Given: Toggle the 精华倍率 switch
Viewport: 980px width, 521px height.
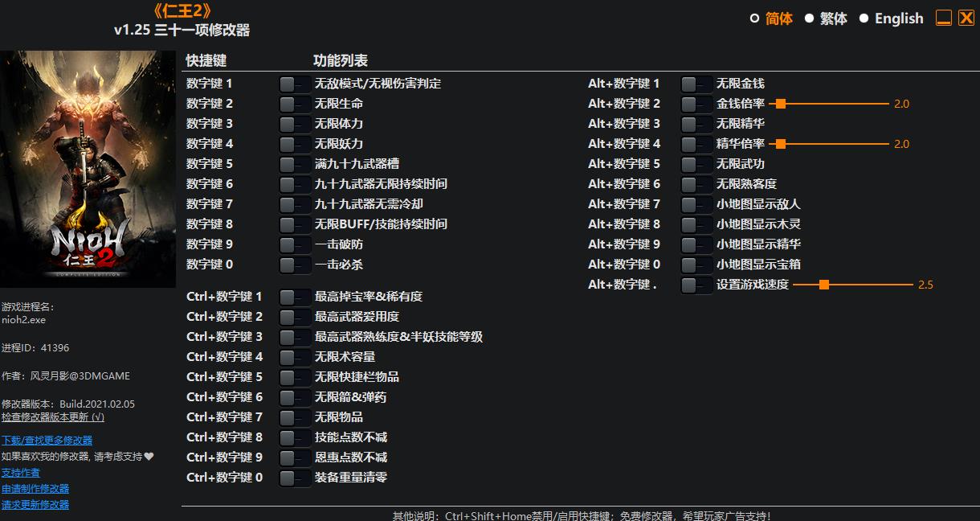Looking at the screenshot, I should click(x=696, y=144).
